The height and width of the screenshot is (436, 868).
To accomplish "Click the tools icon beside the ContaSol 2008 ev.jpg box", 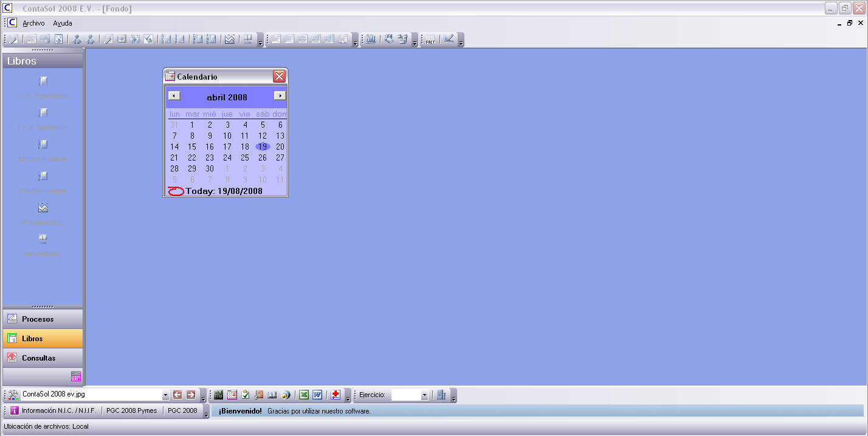I will 13,395.
